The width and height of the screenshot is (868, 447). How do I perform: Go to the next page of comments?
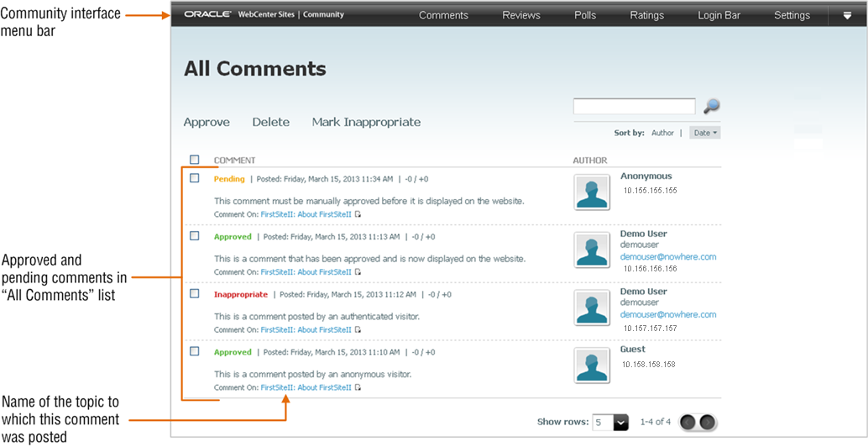(x=707, y=422)
